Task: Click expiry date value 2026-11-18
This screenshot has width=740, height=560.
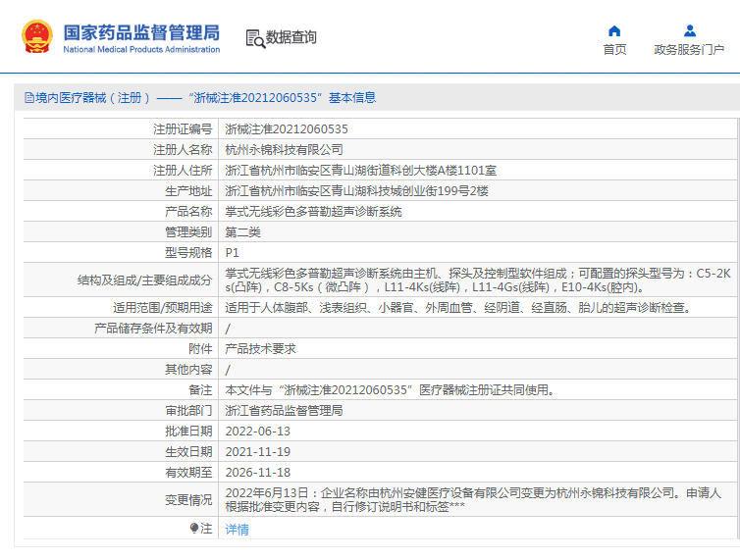Action: pyautogui.click(x=258, y=473)
